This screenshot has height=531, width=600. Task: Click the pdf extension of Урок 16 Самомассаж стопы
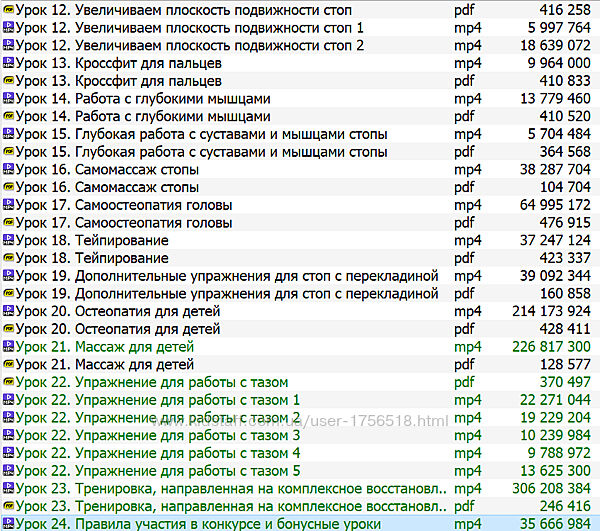465,188
